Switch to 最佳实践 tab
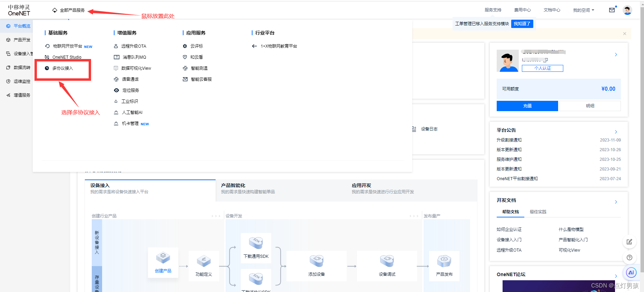 point(538,212)
